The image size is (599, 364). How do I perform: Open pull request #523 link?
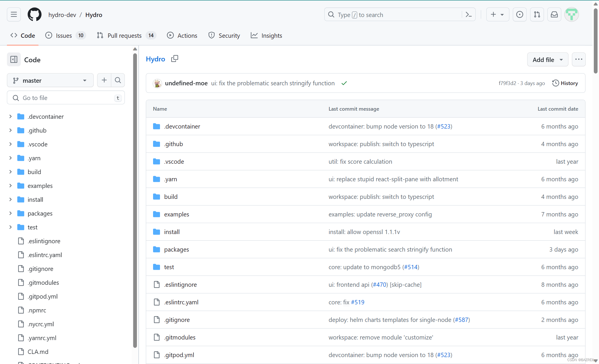click(444, 127)
